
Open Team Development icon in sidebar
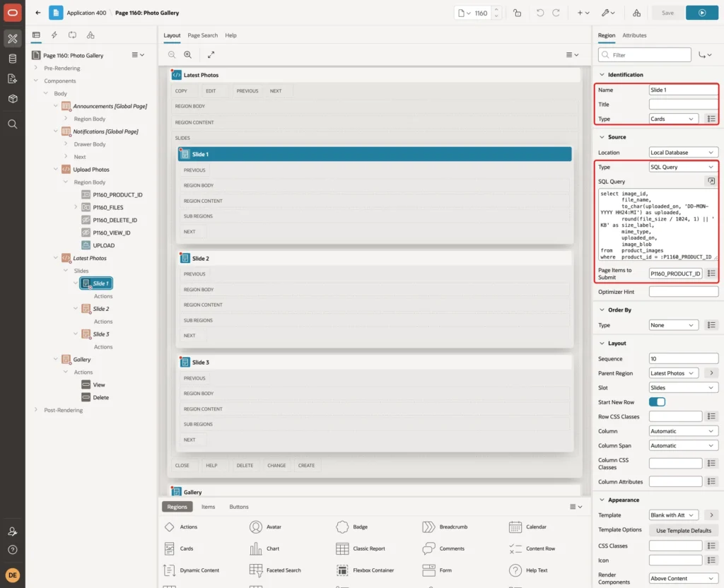click(13, 78)
